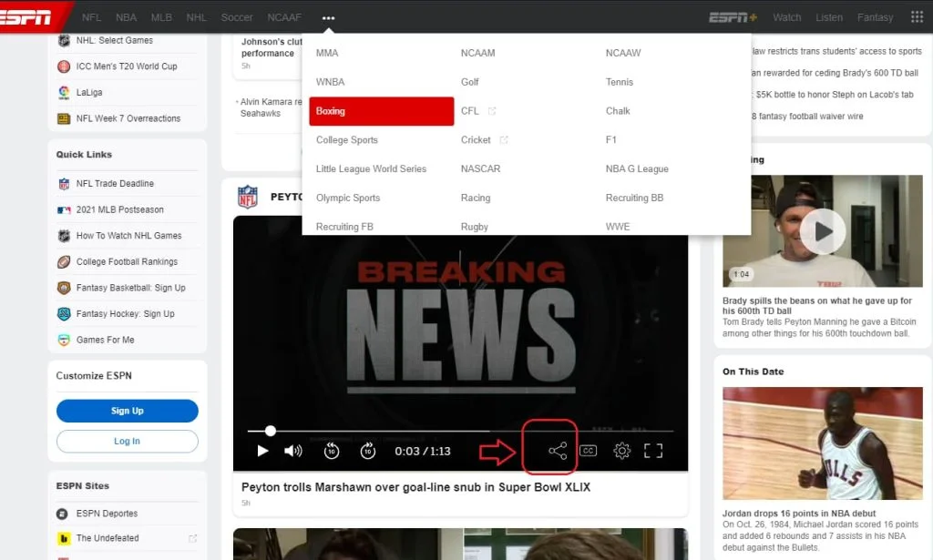Click the blue Sign Up button
This screenshot has width=933, height=560.
pyautogui.click(x=128, y=411)
